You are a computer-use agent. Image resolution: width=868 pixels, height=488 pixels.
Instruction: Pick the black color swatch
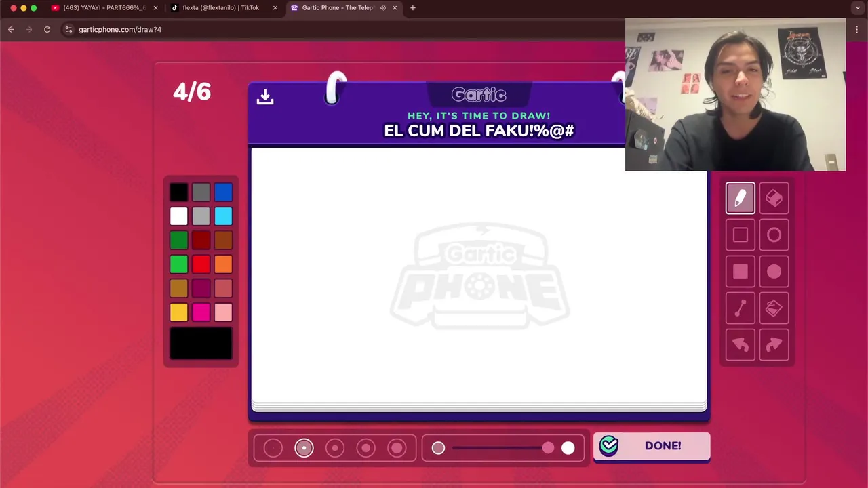178,192
